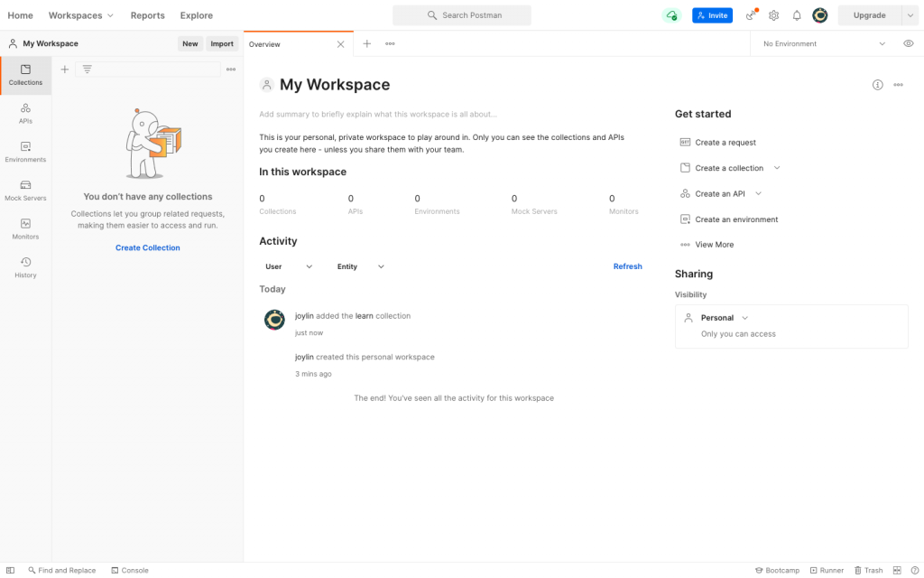Toggle environment quick look eye icon
Viewport: 924px width, 578px height.
[908, 43]
